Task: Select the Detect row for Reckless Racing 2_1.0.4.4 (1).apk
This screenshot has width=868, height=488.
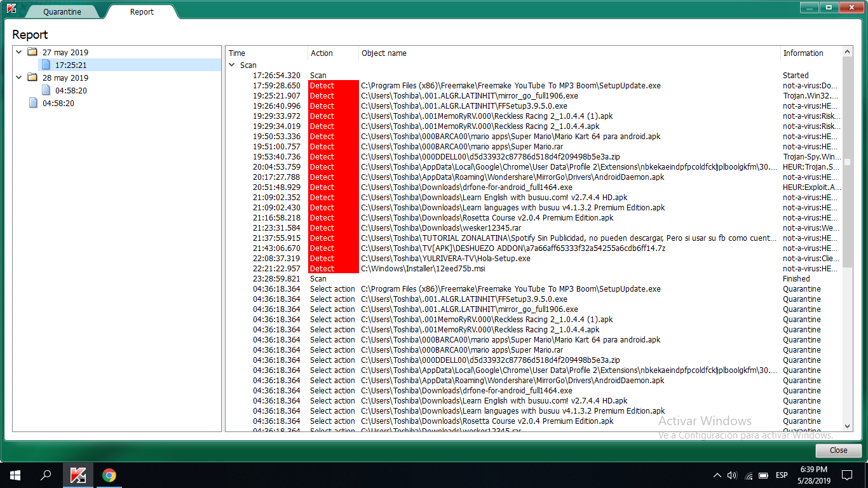Action: pos(535,116)
